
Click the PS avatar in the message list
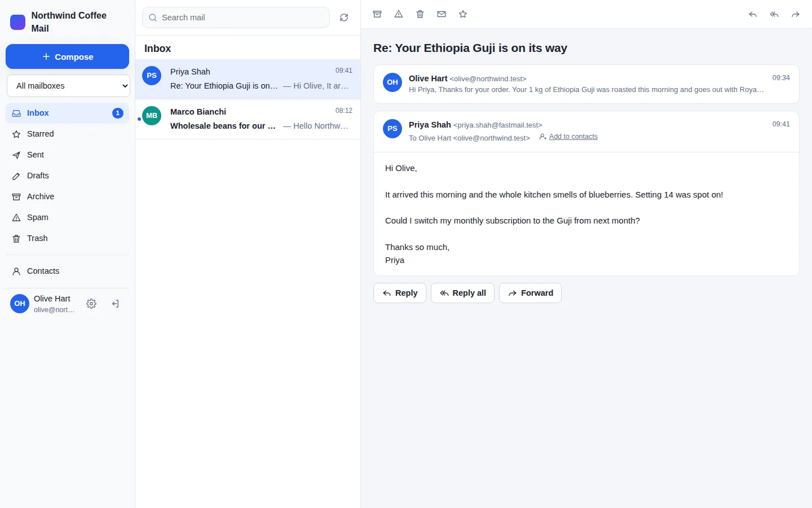pyautogui.click(x=152, y=76)
